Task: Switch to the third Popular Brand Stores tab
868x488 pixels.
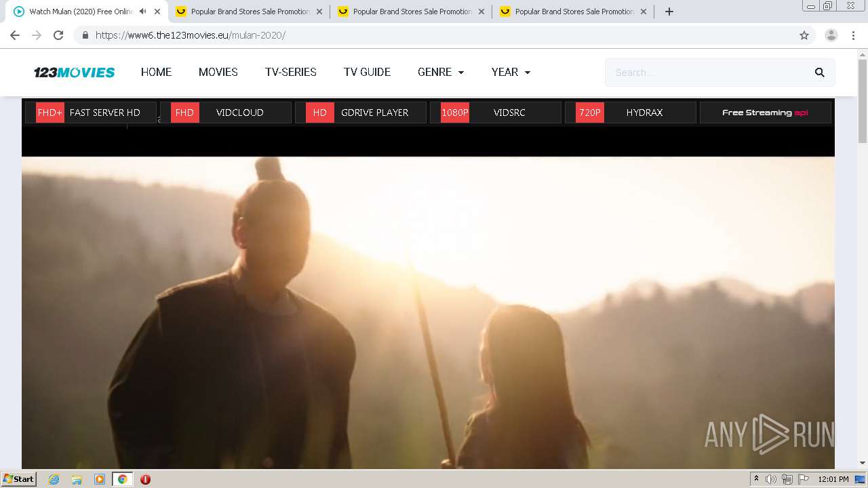Action: click(573, 12)
